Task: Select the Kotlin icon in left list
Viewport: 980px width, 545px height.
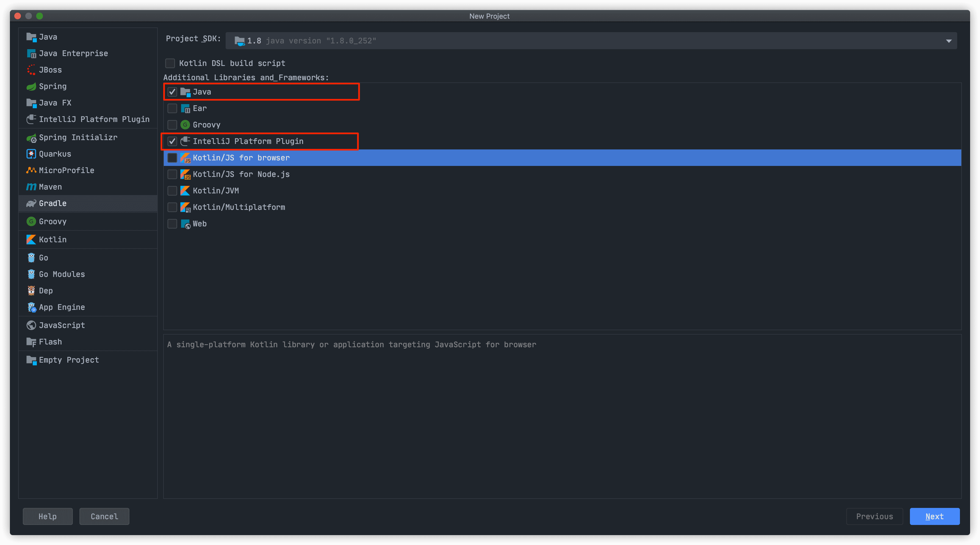Action: [31, 240]
